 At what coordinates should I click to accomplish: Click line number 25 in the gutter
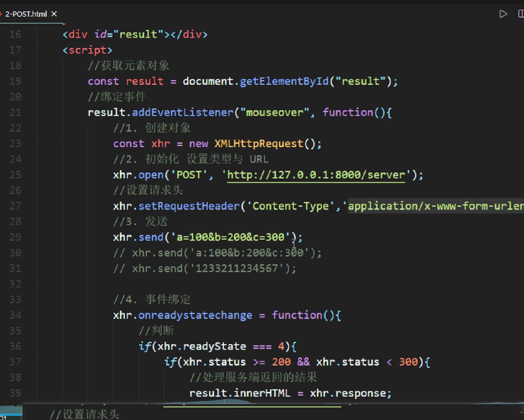coord(15,175)
